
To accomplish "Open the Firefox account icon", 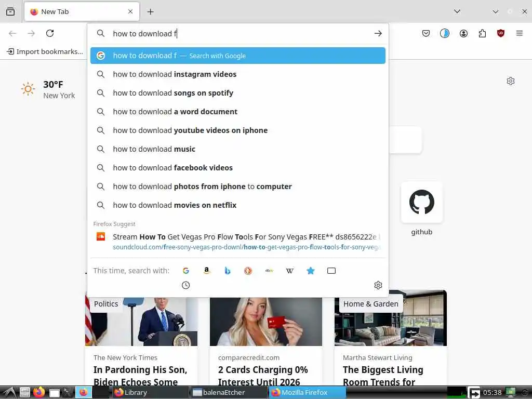I will coord(463,33).
